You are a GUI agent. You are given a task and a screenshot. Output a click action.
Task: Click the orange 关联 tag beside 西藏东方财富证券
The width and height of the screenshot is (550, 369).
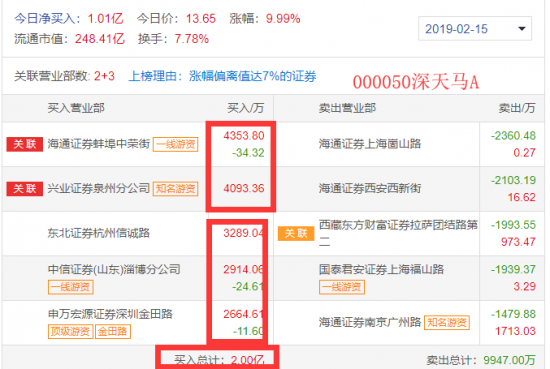point(296,233)
